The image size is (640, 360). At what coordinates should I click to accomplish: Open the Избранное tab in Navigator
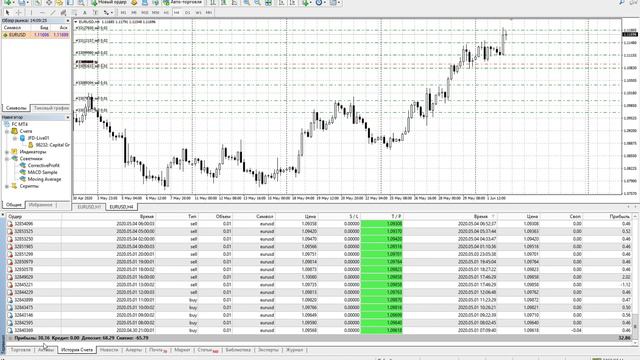(41, 205)
